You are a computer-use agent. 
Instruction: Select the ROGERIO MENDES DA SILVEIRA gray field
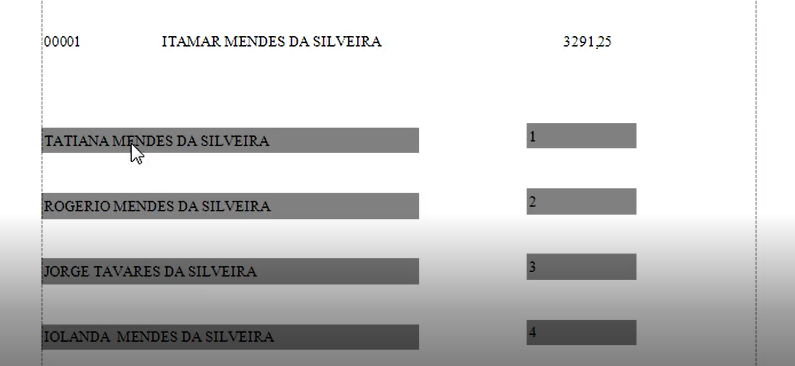tap(230, 206)
